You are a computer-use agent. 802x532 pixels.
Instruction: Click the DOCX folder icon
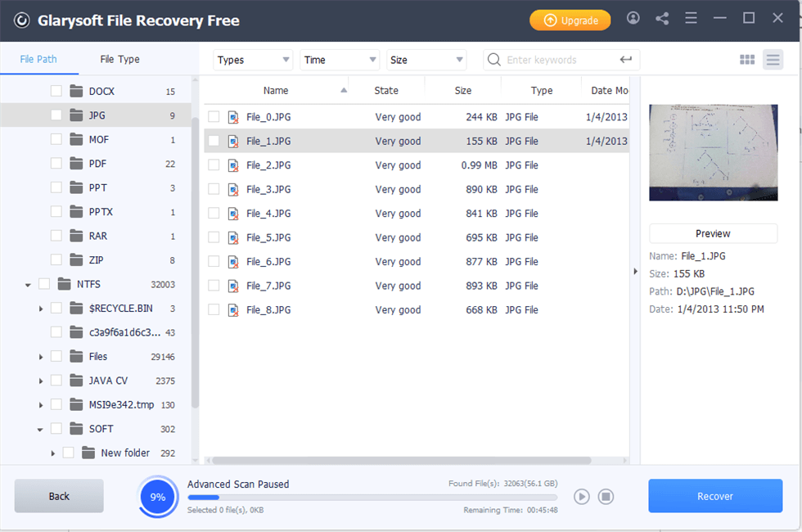click(x=76, y=91)
